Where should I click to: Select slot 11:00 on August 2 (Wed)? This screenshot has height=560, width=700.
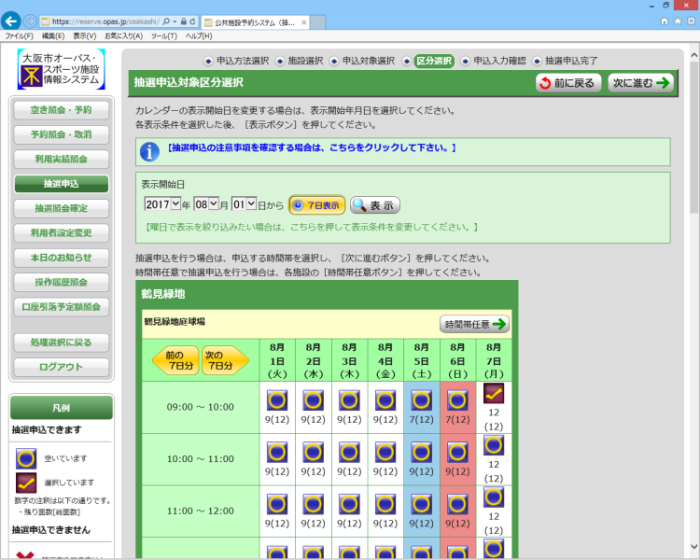click(313, 504)
